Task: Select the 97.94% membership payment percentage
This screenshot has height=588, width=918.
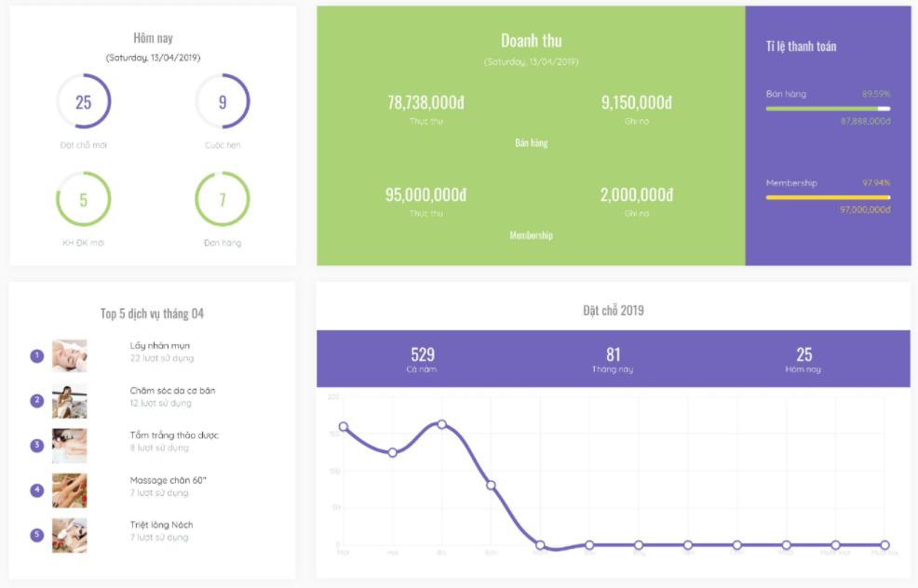Action: click(x=876, y=182)
